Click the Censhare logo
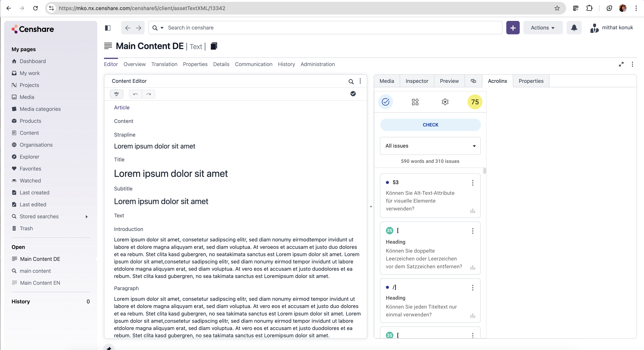The image size is (644, 350). click(33, 29)
